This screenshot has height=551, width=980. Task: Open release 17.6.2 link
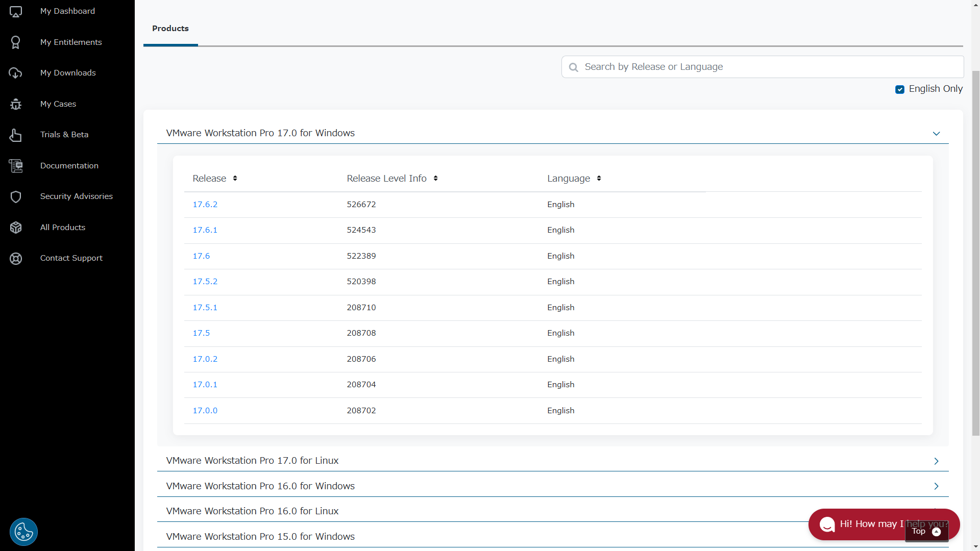pyautogui.click(x=205, y=205)
